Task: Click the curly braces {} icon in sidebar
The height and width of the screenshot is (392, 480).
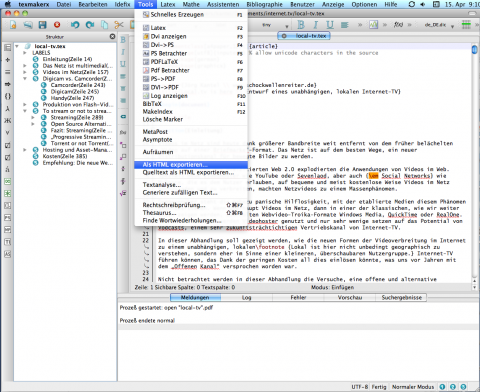Action: click(7, 96)
